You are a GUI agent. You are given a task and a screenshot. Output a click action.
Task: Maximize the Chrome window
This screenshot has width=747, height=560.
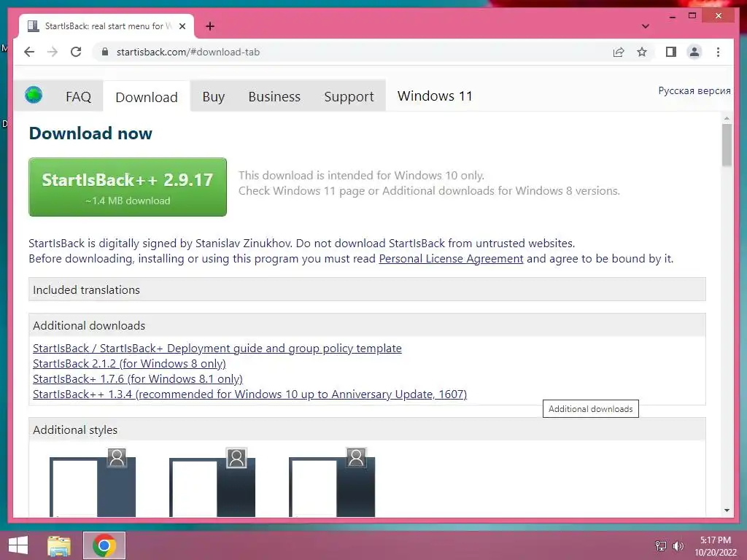692,16
